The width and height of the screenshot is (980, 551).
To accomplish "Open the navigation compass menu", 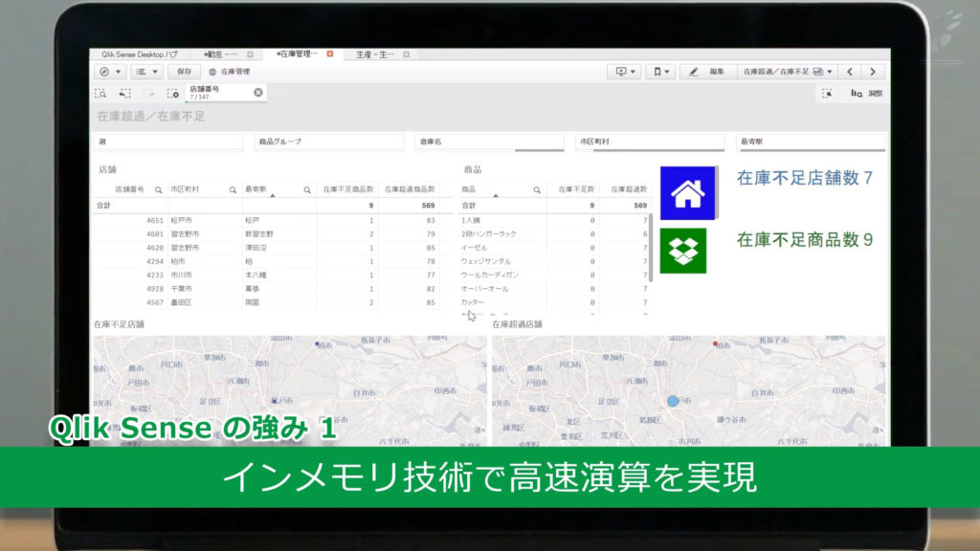I will (x=111, y=72).
